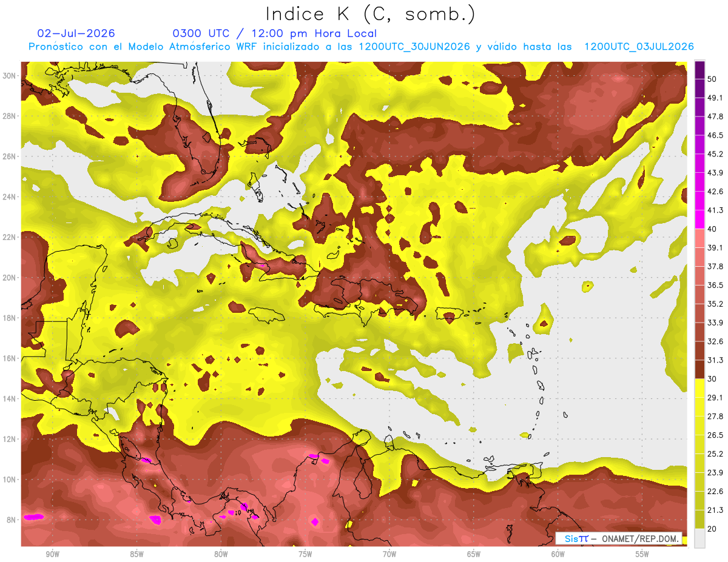This screenshot has height=562, width=728.
Task: Click "0300 UTC / 12:00 pm Hora Local" text
Action: click(275, 33)
